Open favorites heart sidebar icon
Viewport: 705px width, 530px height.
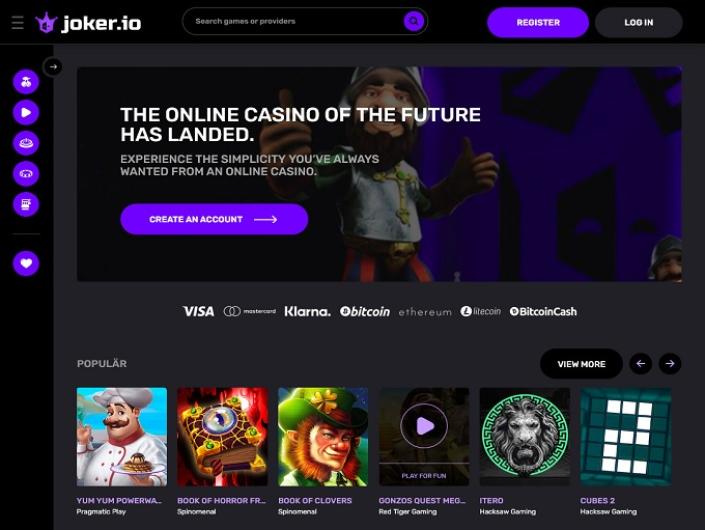pyautogui.click(x=26, y=263)
